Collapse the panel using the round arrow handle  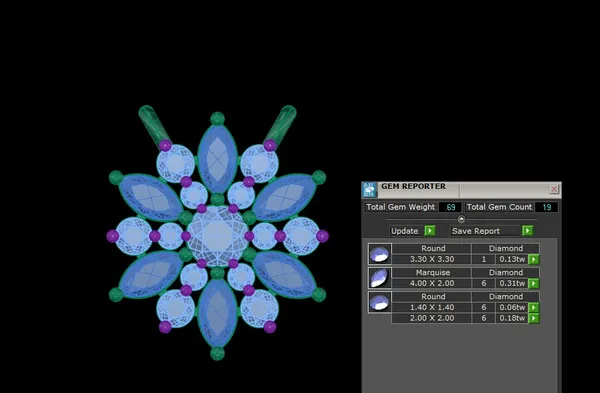click(461, 219)
